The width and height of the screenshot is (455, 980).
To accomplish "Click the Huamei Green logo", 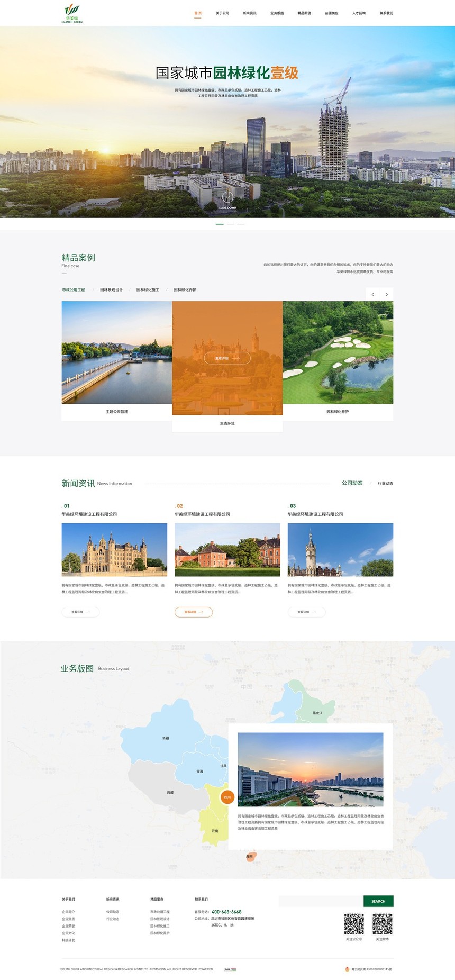I will click(72, 13).
